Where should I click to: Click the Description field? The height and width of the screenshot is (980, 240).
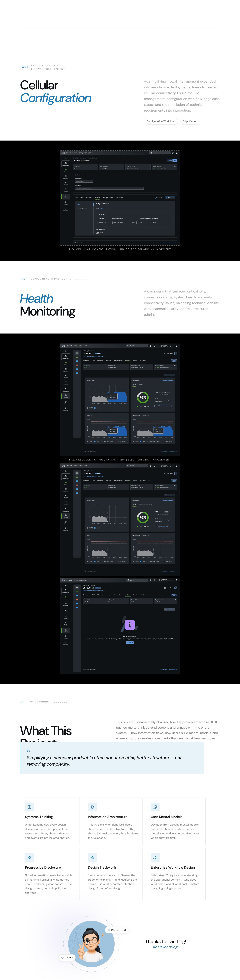coord(109,188)
